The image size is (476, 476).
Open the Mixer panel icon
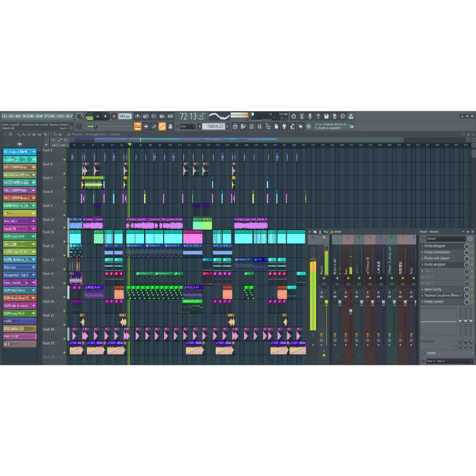point(259,126)
